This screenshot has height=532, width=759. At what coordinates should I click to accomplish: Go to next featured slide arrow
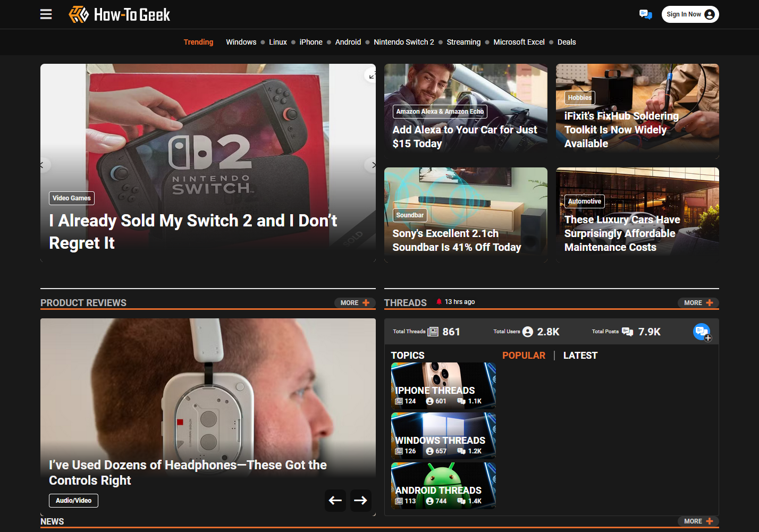coord(372,165)
